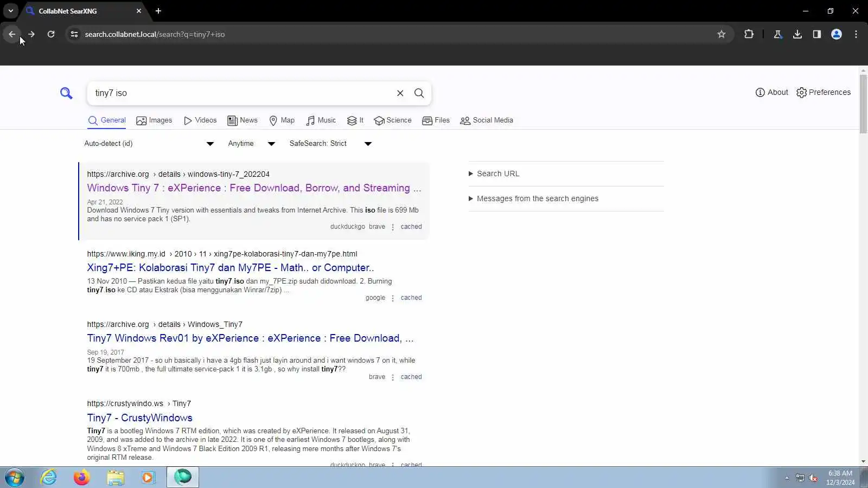Switch to Science search tab
The image size is (868, 488).
pos(393,120)
